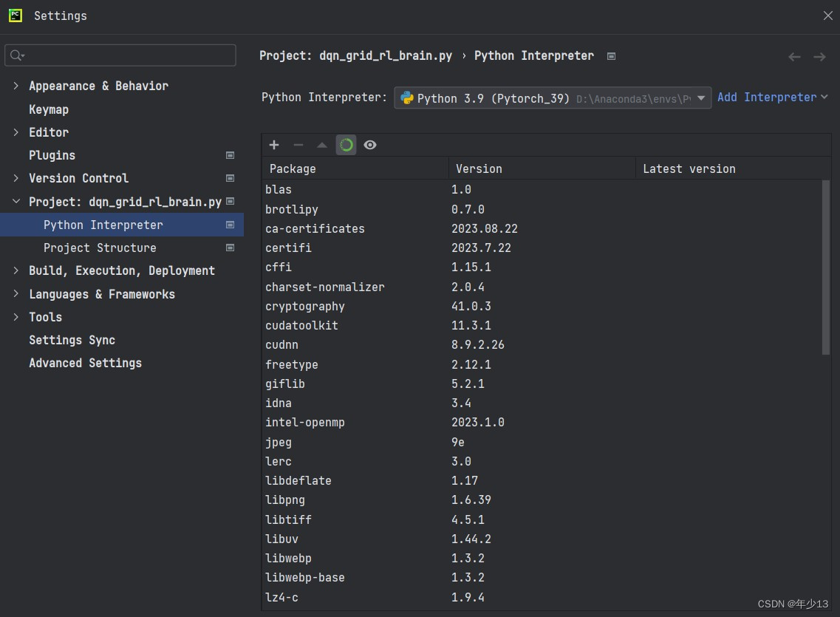Click the icon beside the Python Interpreter breadcrumb
This screenshot has width=840, height=617.
611,55
